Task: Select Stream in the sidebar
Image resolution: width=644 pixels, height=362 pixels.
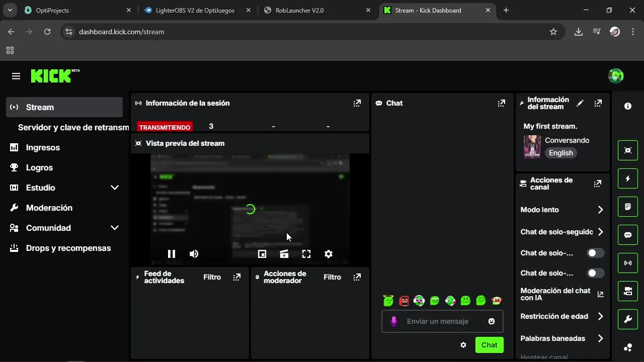Action: pos(64,107)
